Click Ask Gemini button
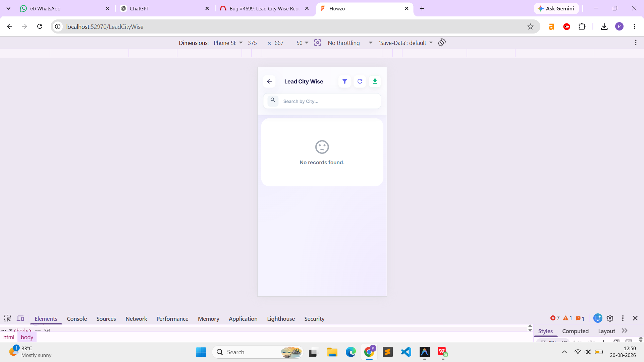This screenshot has height=362, width=644. 556,8
